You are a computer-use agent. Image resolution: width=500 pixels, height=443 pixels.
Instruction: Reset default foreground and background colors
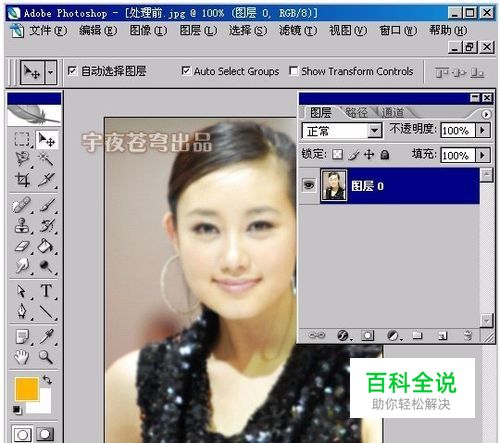(x=17, y=410)
